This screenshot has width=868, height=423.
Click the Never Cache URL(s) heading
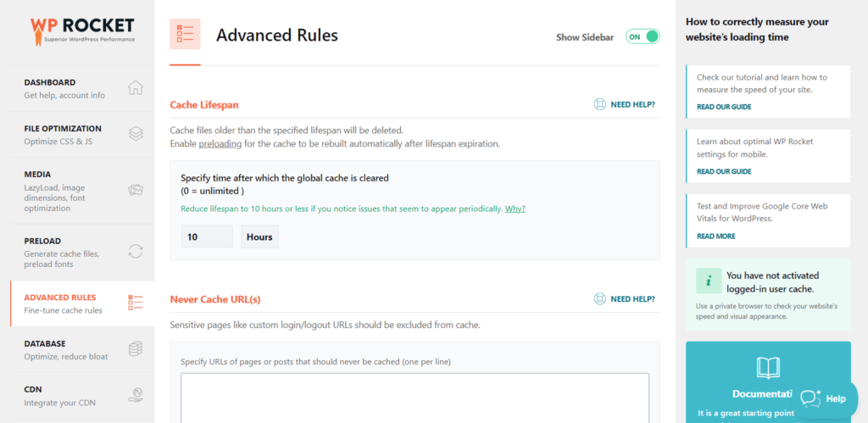tap(215, 299)
